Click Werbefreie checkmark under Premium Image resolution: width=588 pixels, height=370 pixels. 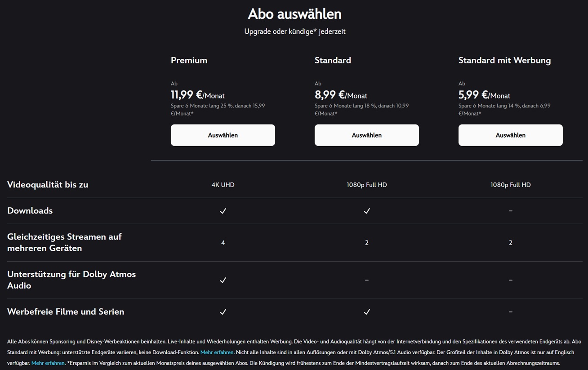point(223,312)
